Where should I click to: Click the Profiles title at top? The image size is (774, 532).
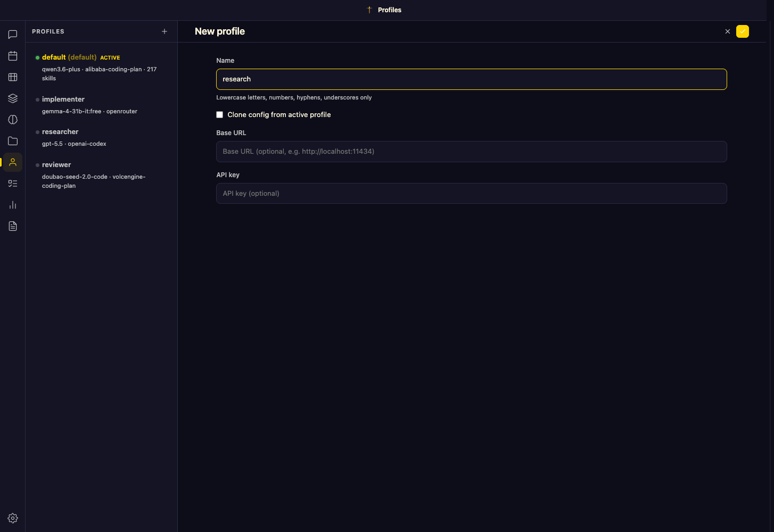390,10
